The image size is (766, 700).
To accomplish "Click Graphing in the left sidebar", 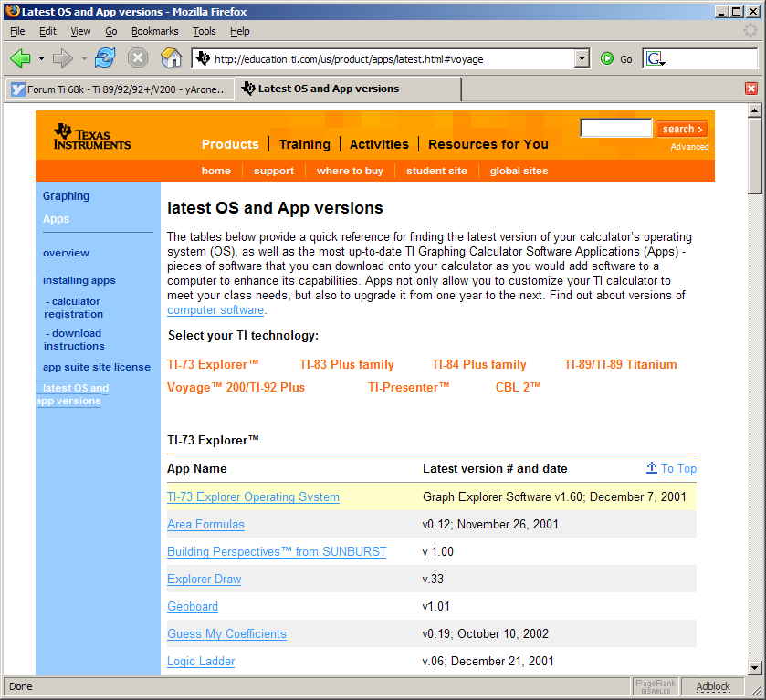I will (x=66, y=196).
